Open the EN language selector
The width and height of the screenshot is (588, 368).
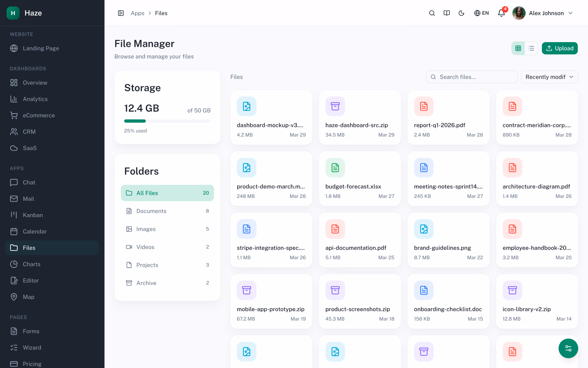[x=481, y=13]
